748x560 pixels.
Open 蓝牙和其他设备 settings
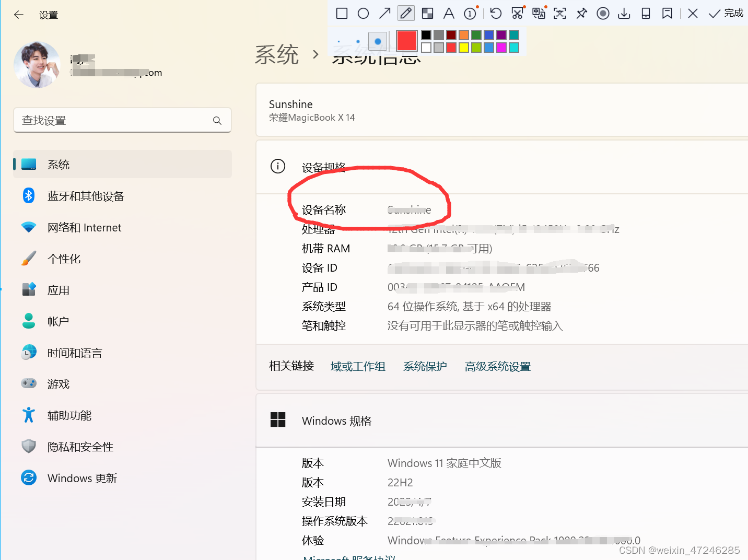pos(86,196)
